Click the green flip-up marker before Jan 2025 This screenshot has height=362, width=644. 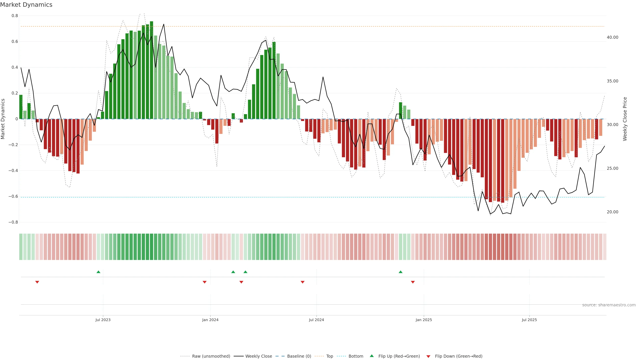[400, 272]
